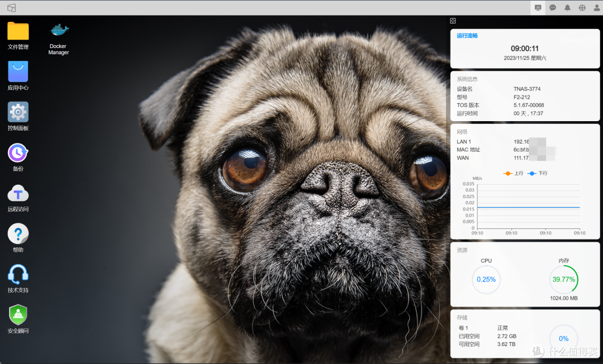This screenshot has height=364, width=603.
Task: Click the CPU 0.25% usage gauge
Action: 486,280
